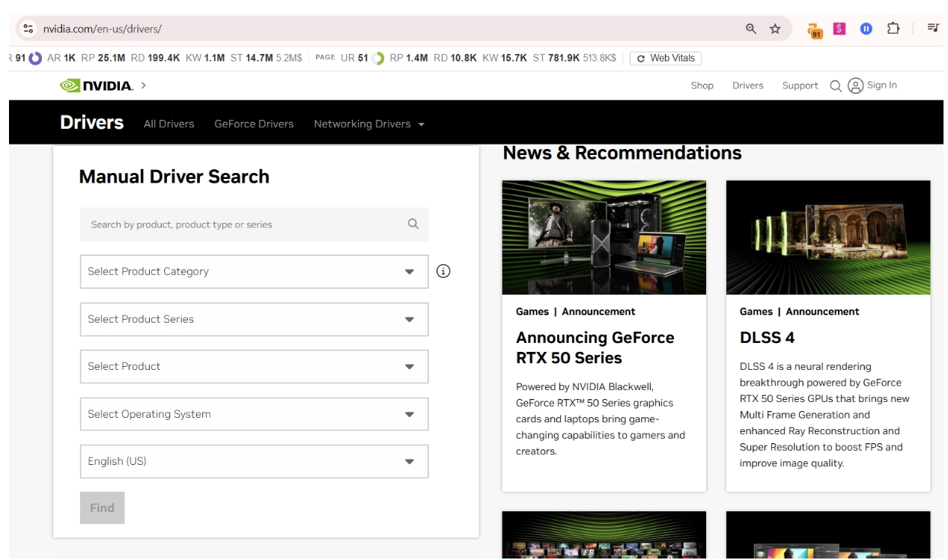Image resolution: width=948 pixels, height=560 pixels.
Task: Bookmark the page with the star icon
Action: [x=776, y=28]
